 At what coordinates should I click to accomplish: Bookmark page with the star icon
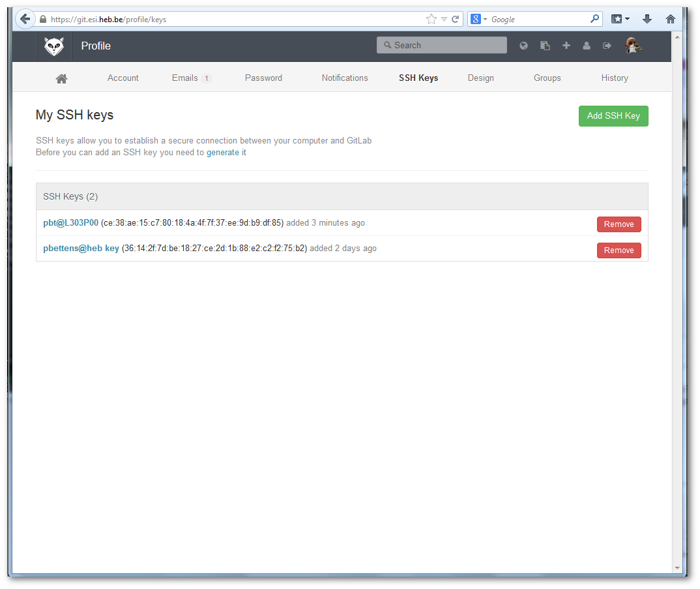431,19
